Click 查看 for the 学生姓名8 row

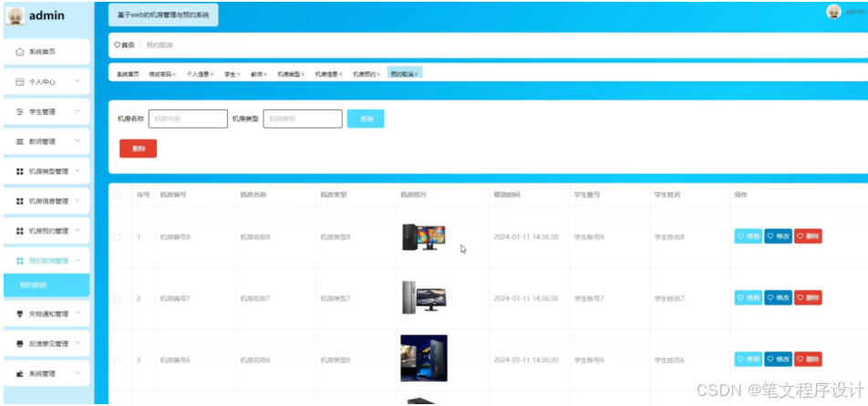(x=749, y=236)
